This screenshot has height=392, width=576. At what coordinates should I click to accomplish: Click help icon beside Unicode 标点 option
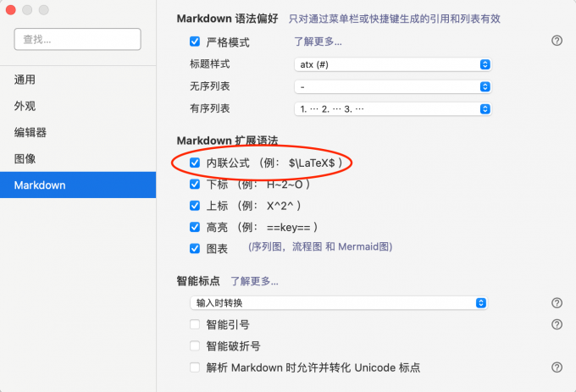(x=557, y=367)
